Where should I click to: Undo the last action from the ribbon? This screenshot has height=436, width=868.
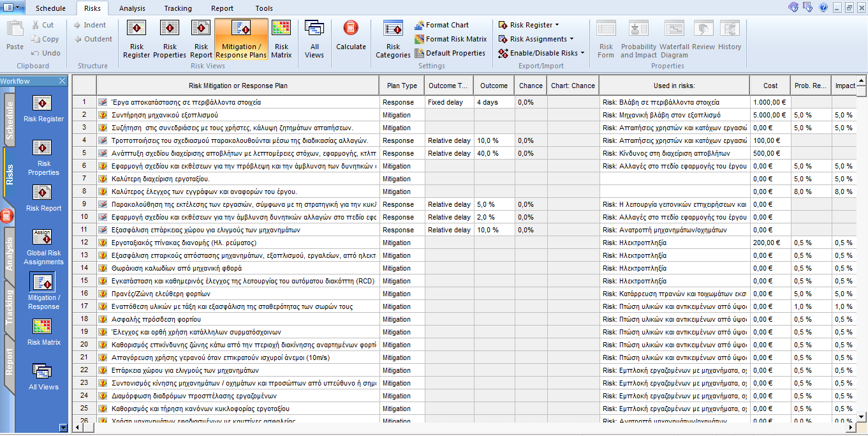(x=45, y=53)
